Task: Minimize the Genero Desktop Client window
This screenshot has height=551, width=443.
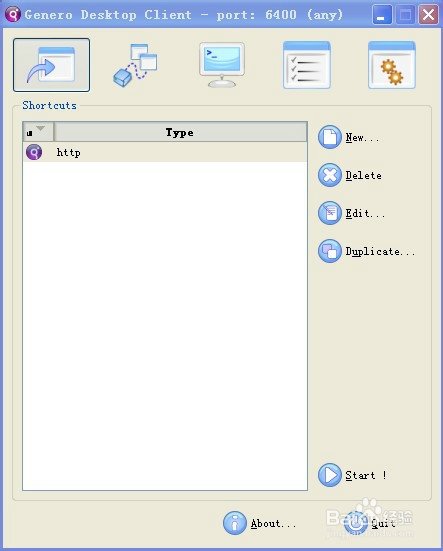Action: coord(382,15)
